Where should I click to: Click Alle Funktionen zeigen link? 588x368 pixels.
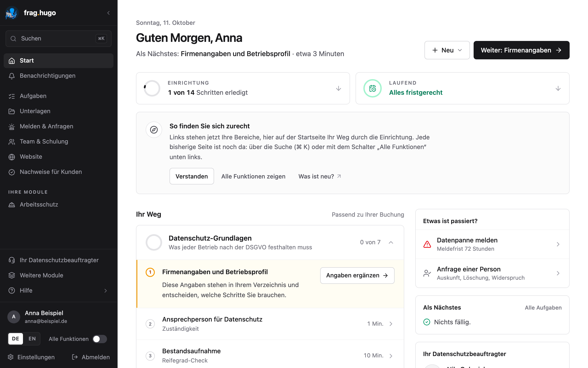click(x=253, y=176)
